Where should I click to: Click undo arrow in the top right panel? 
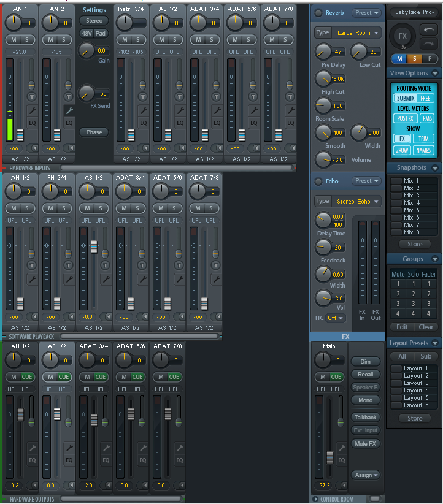pos(429,29)
